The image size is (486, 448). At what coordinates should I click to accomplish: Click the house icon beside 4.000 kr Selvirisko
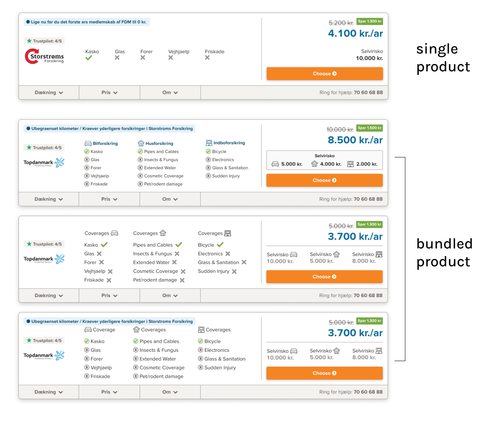314,164
